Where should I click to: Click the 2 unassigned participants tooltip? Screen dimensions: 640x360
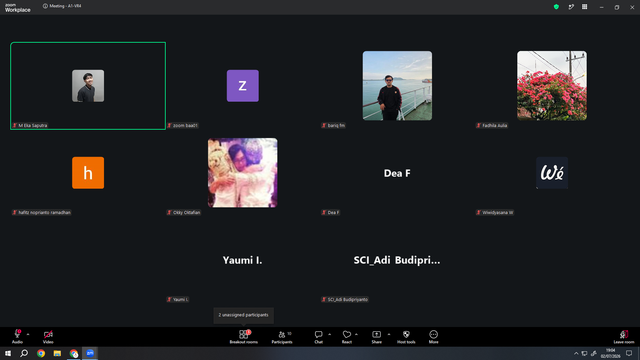[x=244, y=315]
